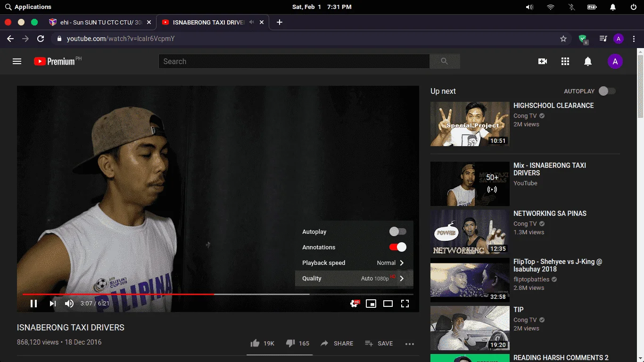Image resolution: width=644 pixels, height=362 pixels.
Task: Open the HIGHSCHOOL CLEARANCE video title
Action: click(x=553, y=106)
